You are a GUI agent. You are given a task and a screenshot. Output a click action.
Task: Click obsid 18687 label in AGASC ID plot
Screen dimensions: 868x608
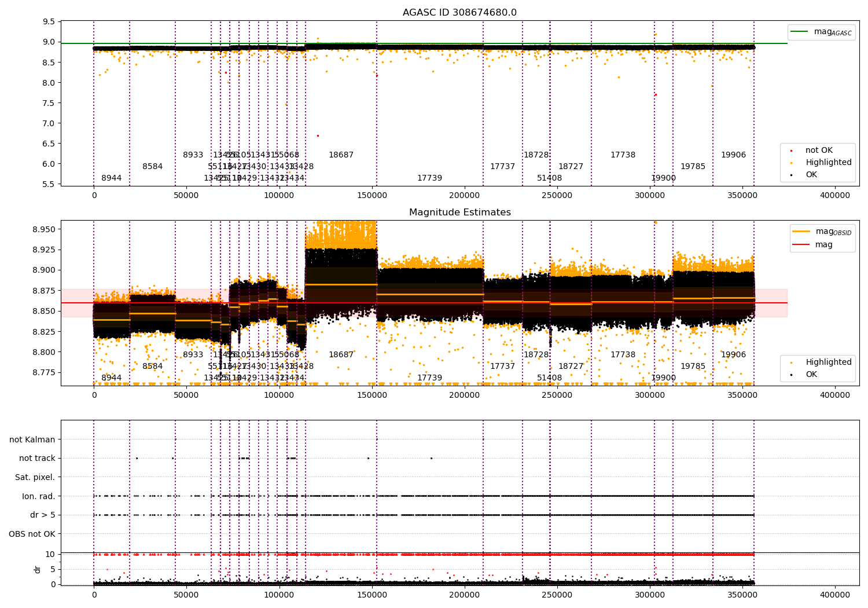point(341,155)
